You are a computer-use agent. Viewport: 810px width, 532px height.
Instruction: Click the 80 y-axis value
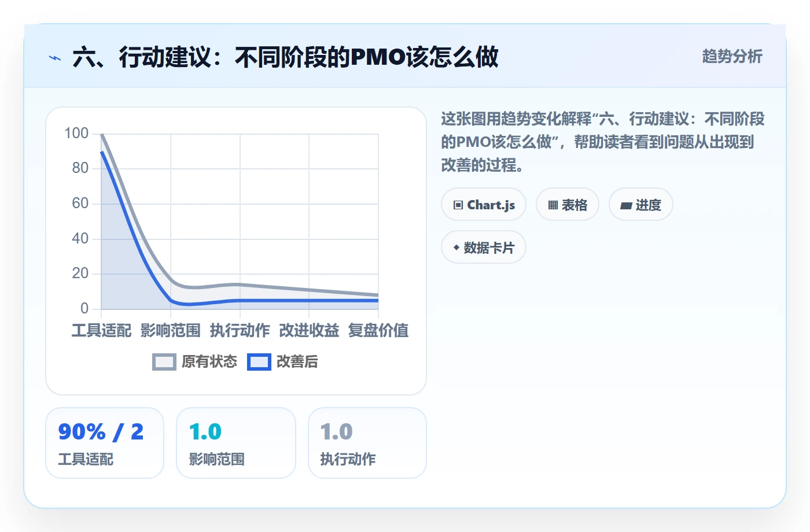point(80,168)
